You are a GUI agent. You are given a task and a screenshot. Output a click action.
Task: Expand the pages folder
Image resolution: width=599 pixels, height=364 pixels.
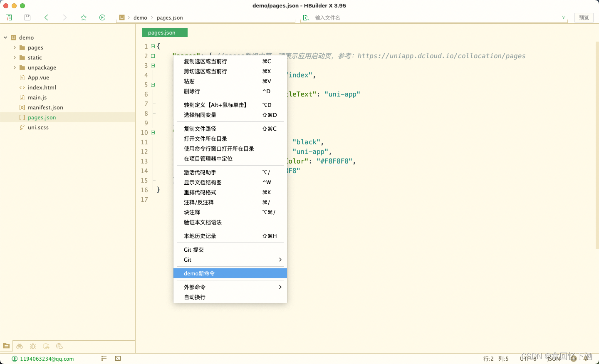coord(15,47)
